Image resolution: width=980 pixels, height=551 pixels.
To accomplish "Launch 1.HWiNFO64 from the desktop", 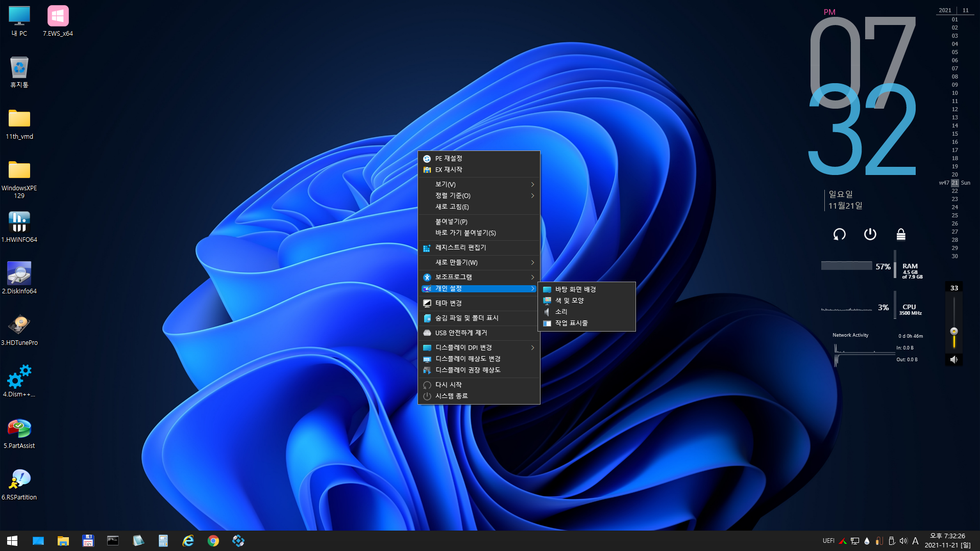I will pos(19,227).
